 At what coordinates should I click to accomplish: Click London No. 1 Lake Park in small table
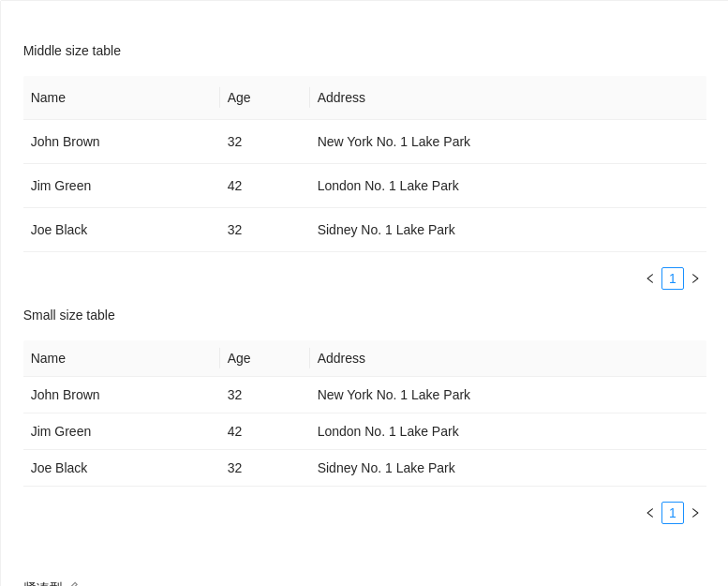tap(388, 431)
